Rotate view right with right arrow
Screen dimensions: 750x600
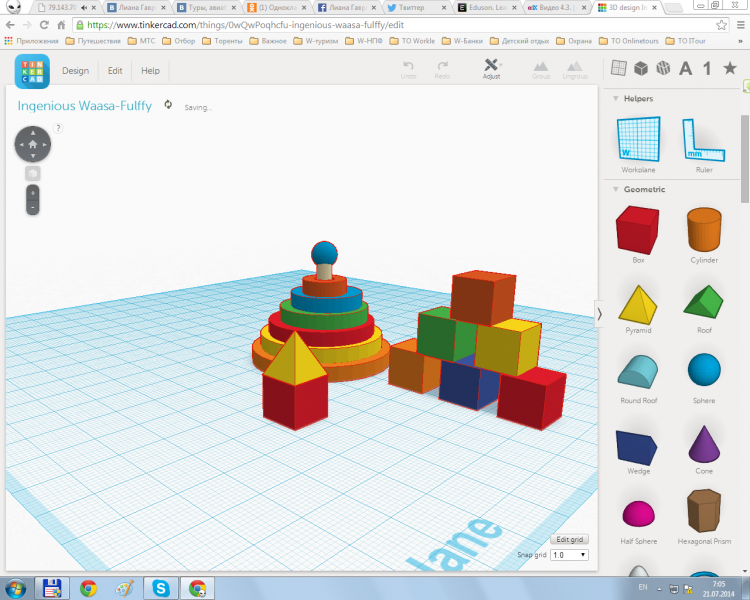44,144
